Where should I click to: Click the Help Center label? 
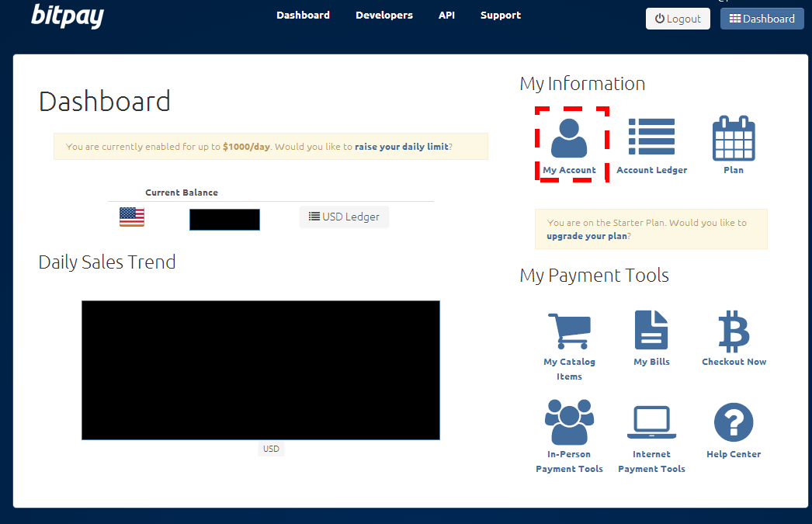coord(734,454)
